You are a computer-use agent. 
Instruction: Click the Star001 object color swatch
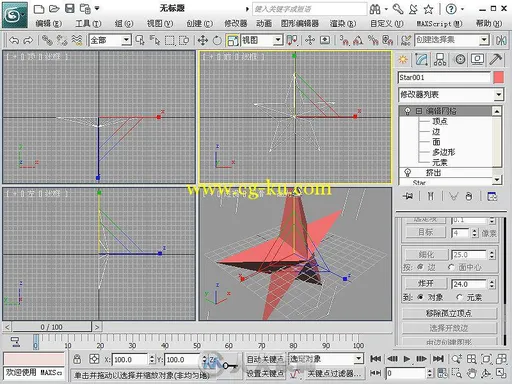point(499,77)
